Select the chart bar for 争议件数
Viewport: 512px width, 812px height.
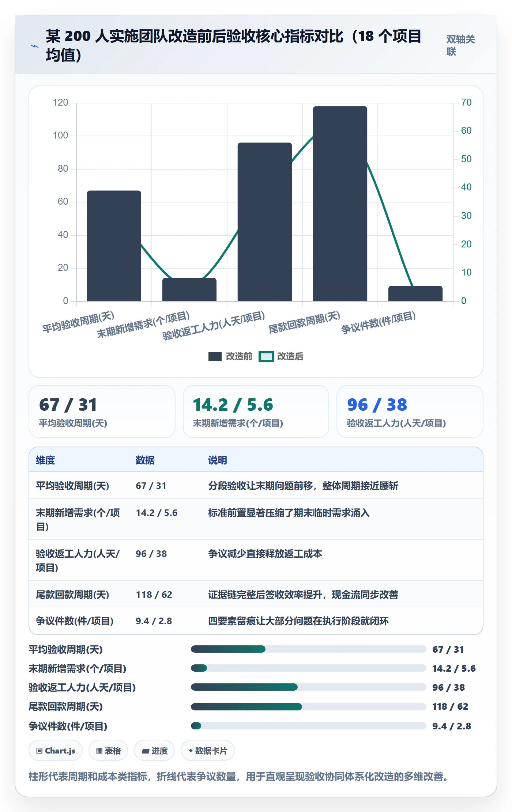coord(415,293)
